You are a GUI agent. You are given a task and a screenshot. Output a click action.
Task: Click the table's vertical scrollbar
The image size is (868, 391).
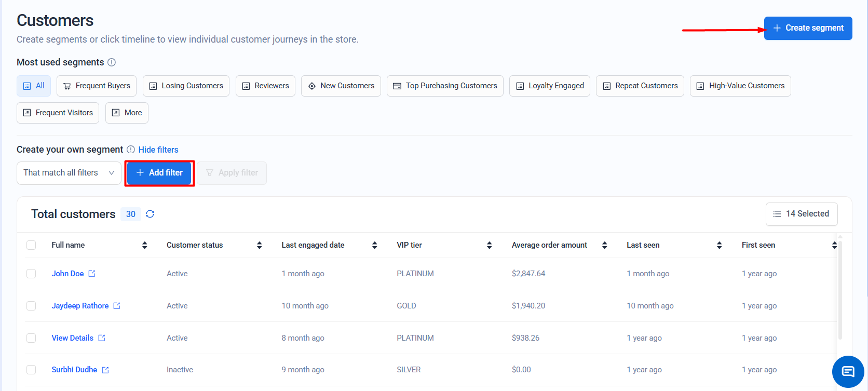[x=840, y=291]
